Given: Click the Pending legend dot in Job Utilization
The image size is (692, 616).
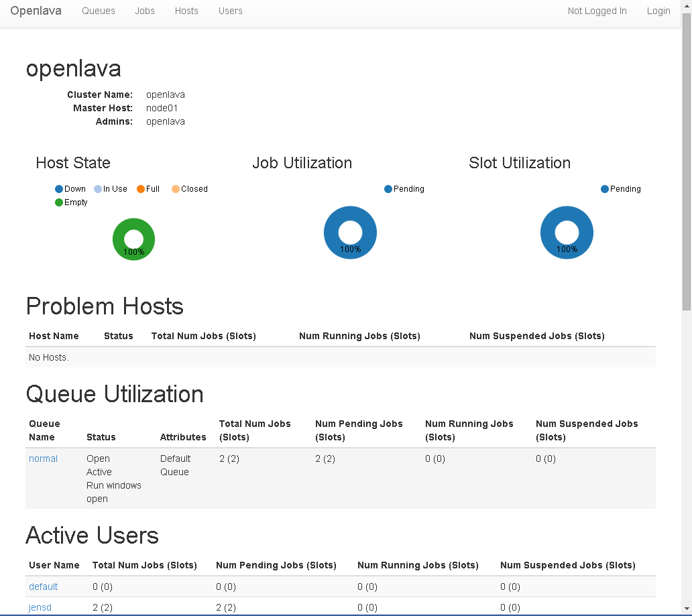Looking at the screenshot, I should click(388, 189).
